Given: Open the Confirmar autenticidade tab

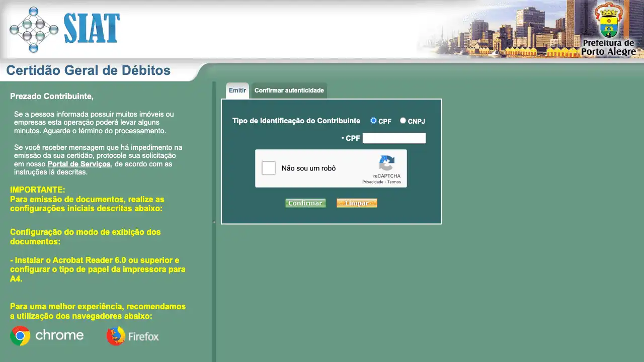Looking at the screenshot, I should [x=289, y=90].
